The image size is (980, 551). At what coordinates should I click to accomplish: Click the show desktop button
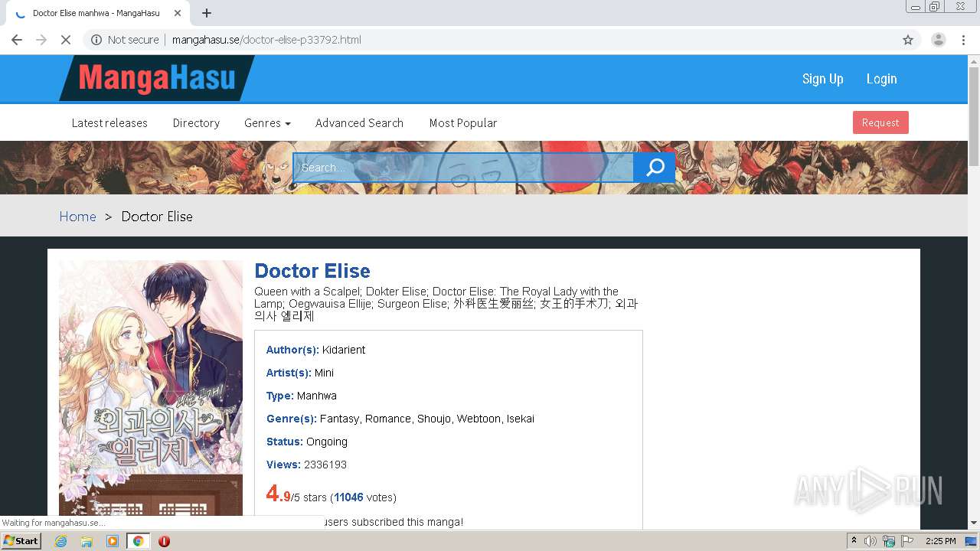coord(971,541)
